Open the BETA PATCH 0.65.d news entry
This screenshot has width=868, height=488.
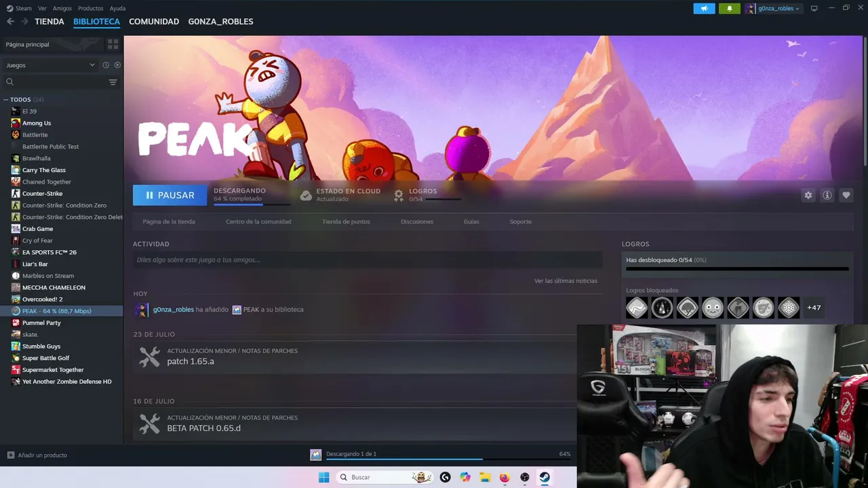(204, 428)
